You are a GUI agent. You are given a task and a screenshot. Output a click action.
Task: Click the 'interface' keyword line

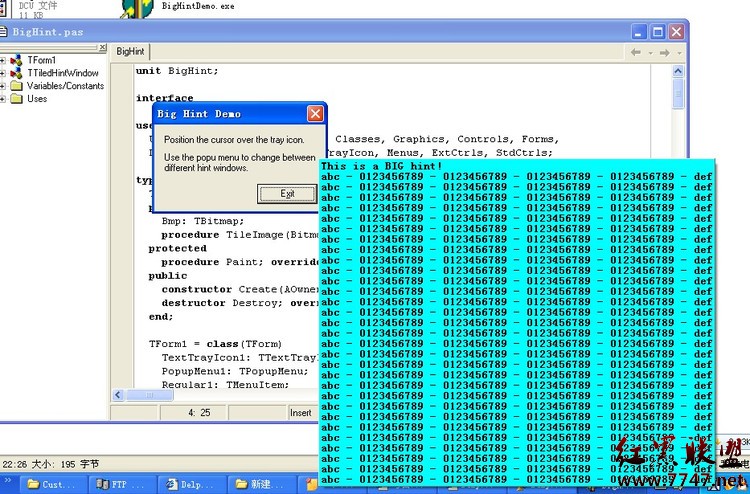click(165, 98)
